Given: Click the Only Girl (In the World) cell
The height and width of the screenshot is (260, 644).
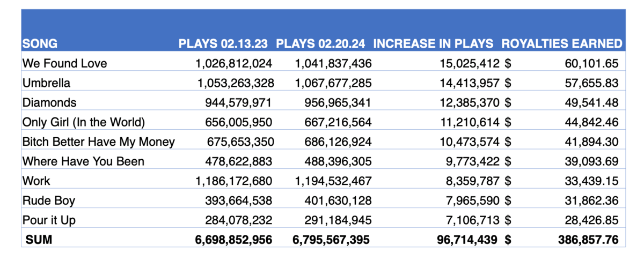Looking at the screenshot, I should [x=84, y=122].
